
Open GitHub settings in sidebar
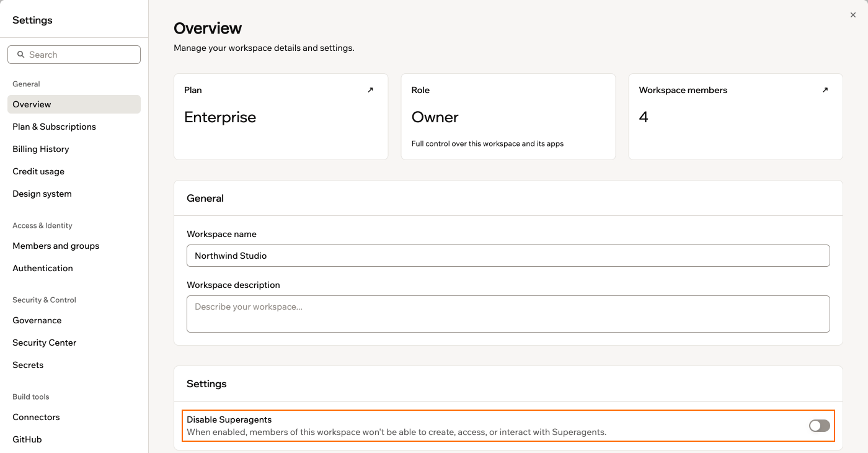[74, 439]
